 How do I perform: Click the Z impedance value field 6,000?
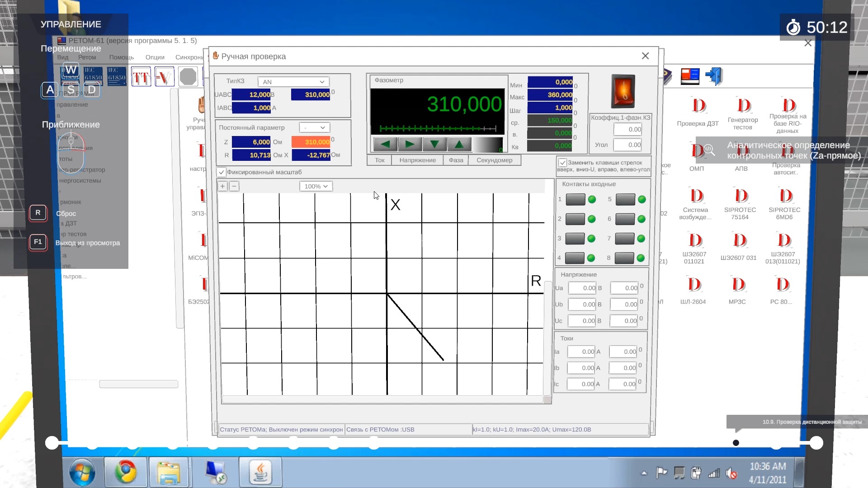251,142
